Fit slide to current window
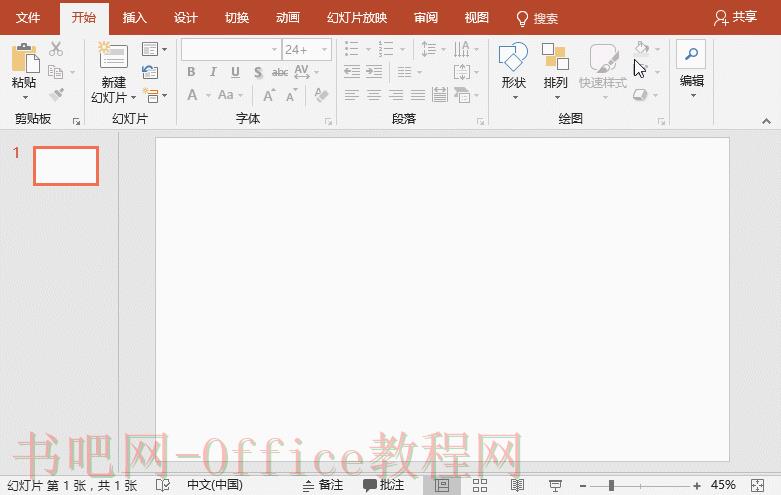781x495 pixels. [x=757, y=485]
